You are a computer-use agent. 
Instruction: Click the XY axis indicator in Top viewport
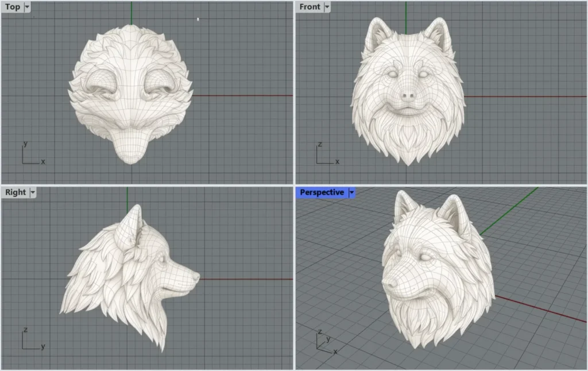pyautogui.click(x=33, y=153)
